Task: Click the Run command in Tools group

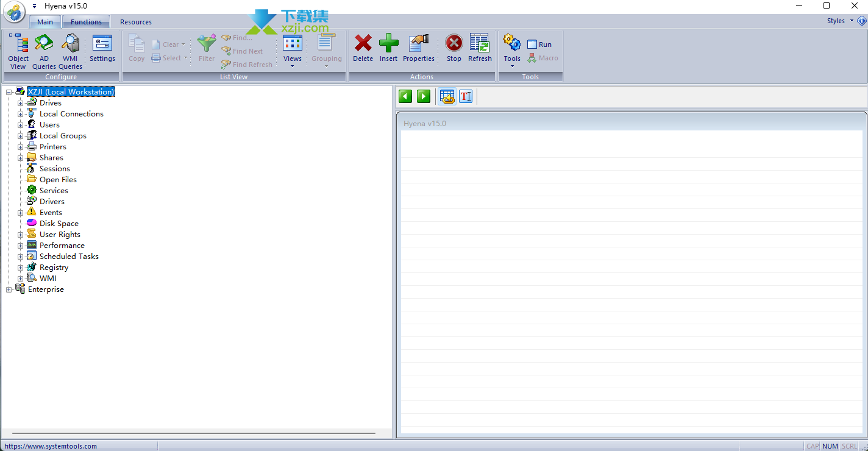Action: [539, 44]
